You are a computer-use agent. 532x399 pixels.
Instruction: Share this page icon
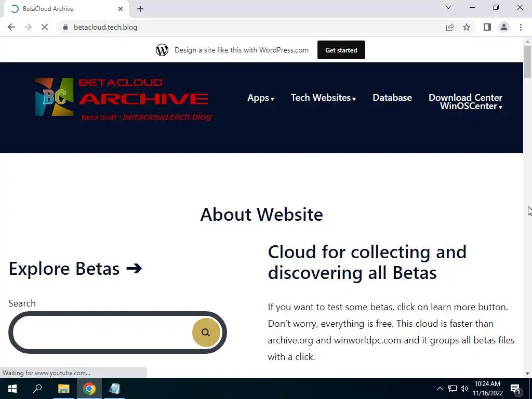[x=450, y=27]
